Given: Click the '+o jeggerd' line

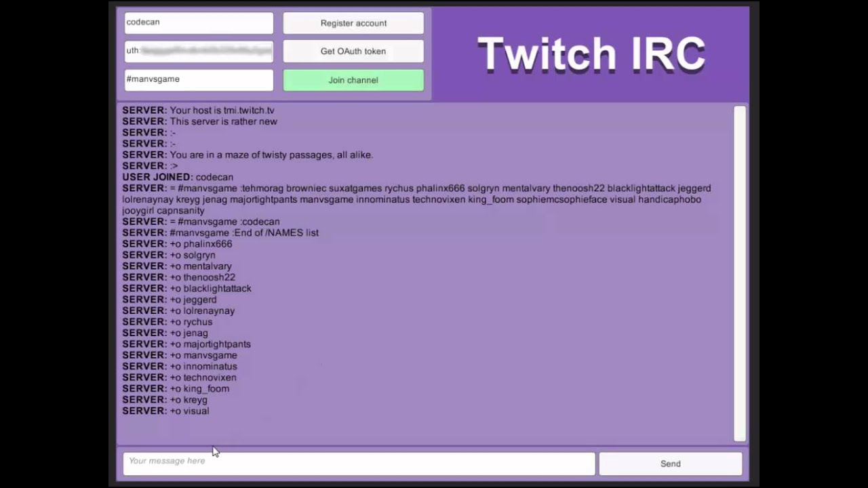Looking at the screenshot, I should click(x=170, y=300).
